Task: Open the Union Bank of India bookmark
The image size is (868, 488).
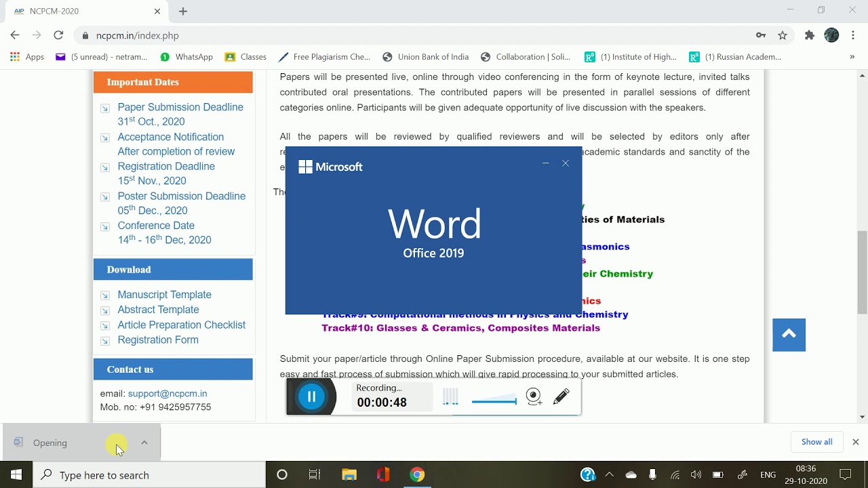Action: 425,57
